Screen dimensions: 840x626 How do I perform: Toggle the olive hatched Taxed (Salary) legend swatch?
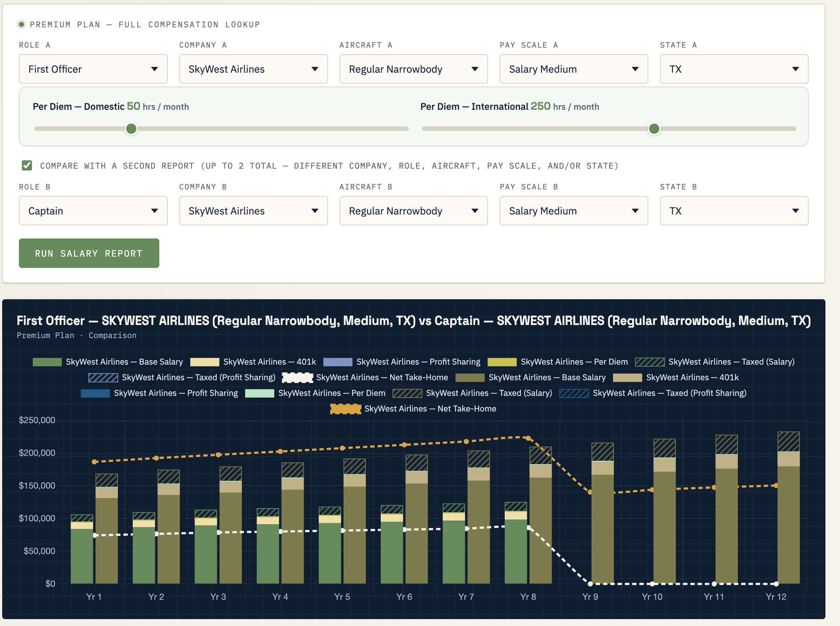(407, 393)
